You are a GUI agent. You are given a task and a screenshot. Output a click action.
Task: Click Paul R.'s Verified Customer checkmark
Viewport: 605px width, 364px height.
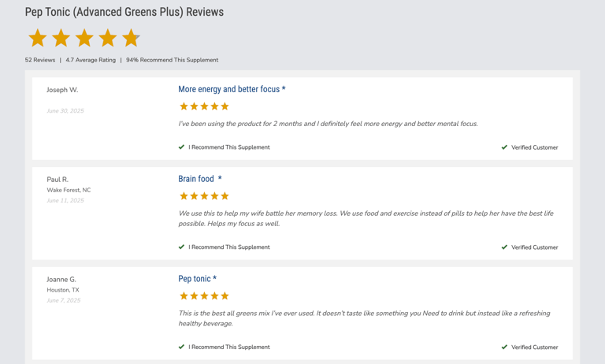pyautogui.click(x=504, y=247)
